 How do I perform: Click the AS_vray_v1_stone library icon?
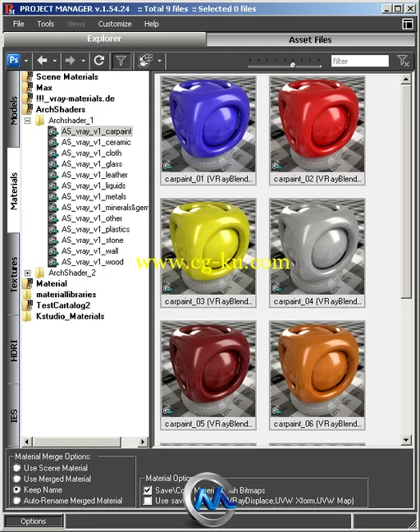(53, 240)
